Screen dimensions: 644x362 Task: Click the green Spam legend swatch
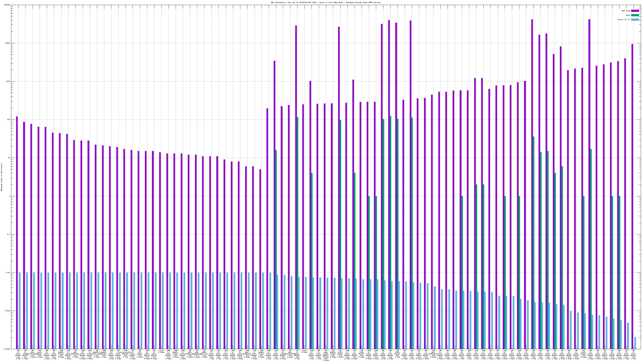coord(635,15)
